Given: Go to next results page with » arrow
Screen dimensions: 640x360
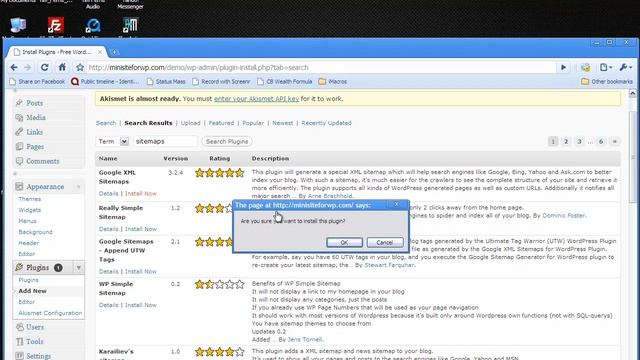Looking at the screenshot, I should tap(615, 142).
